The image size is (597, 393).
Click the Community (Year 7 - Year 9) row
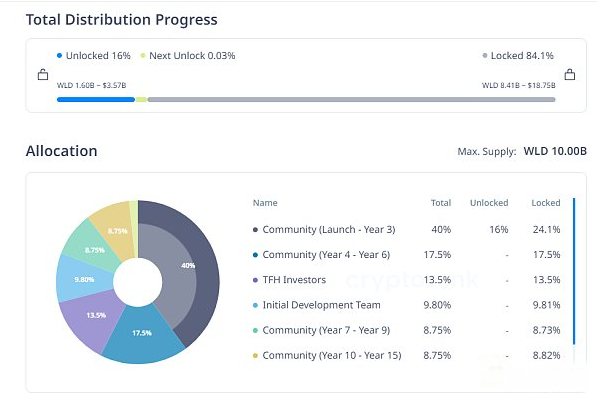click(407, 330)
